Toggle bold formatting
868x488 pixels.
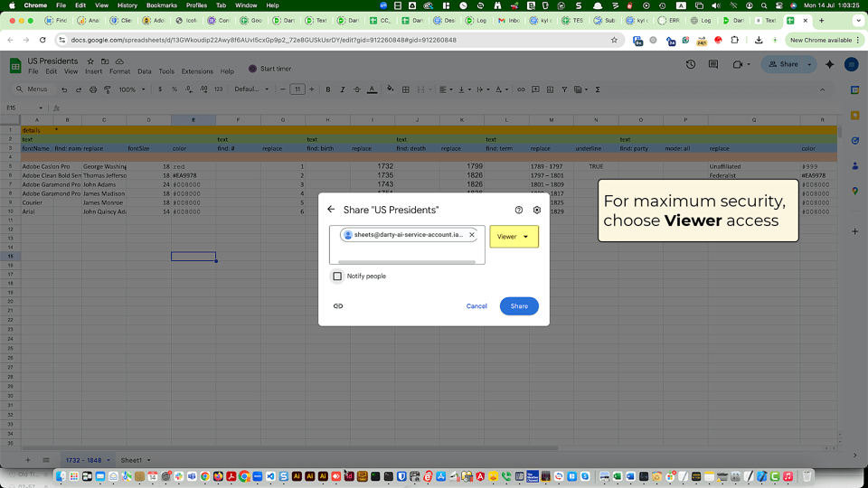point(327,89)
